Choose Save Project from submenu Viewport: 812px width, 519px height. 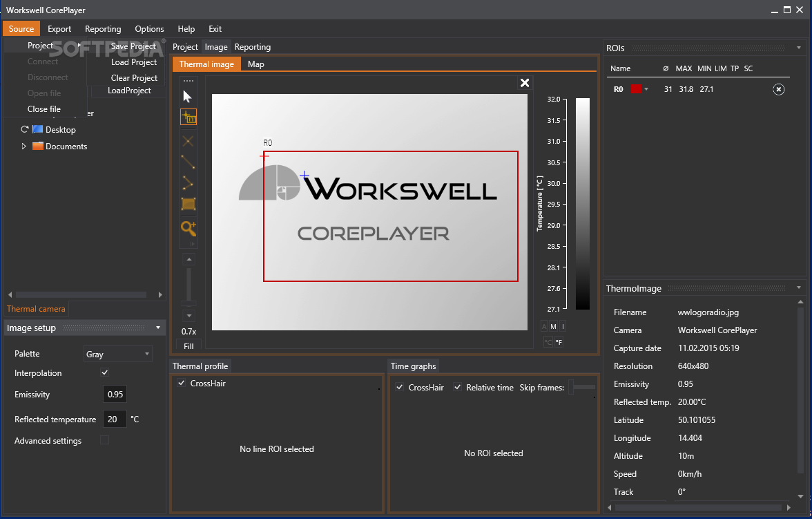coord(133,46)
